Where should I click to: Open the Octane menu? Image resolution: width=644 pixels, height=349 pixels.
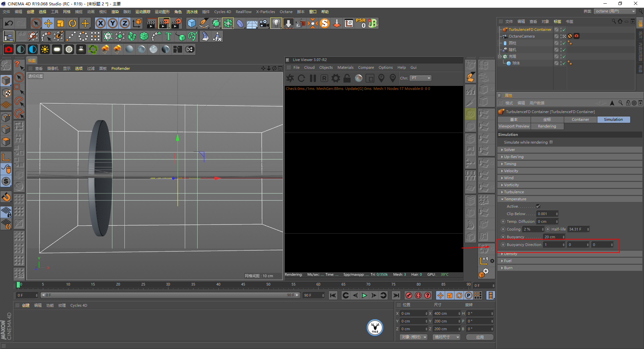click(286, 12)
